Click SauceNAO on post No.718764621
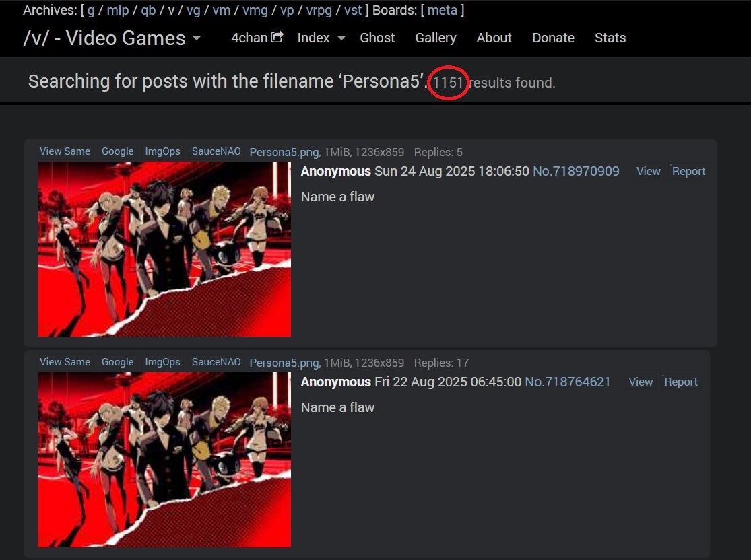 click(216, 362)
